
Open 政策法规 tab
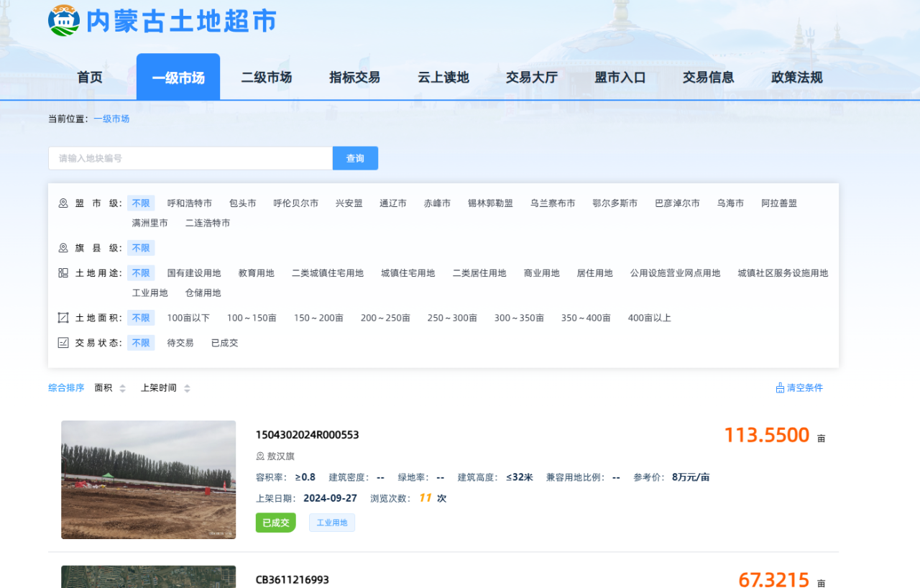(x=797, y=78)
